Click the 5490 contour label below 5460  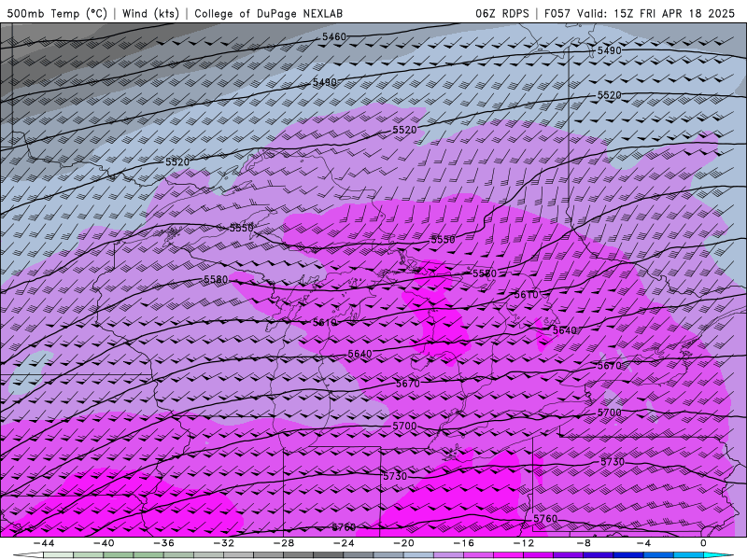[x=324, y=82]
